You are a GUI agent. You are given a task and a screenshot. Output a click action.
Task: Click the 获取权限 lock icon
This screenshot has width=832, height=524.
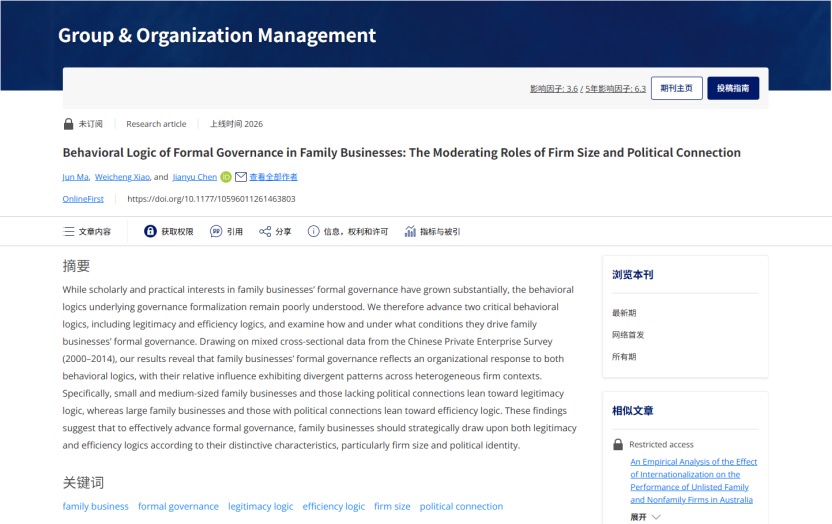(150, 231)
